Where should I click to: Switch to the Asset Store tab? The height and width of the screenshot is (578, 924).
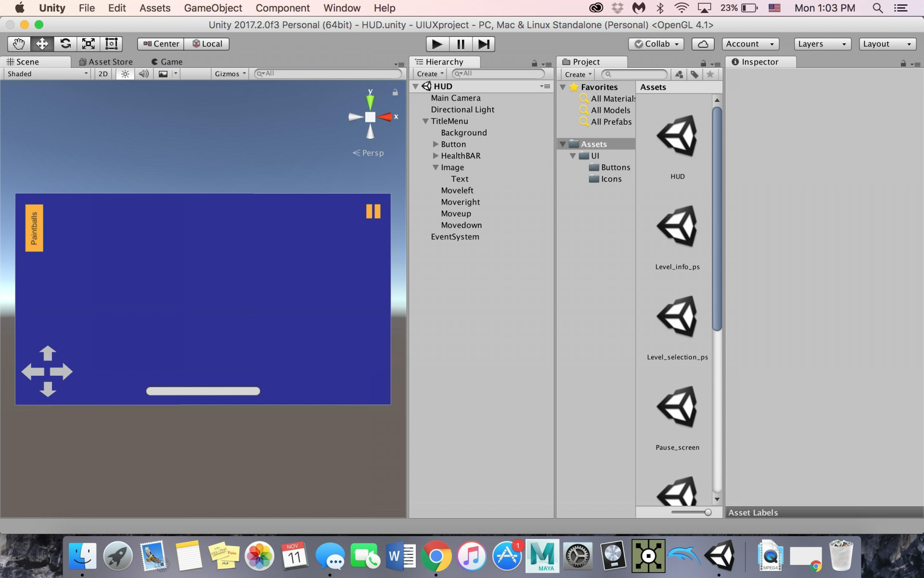[106, 62]
